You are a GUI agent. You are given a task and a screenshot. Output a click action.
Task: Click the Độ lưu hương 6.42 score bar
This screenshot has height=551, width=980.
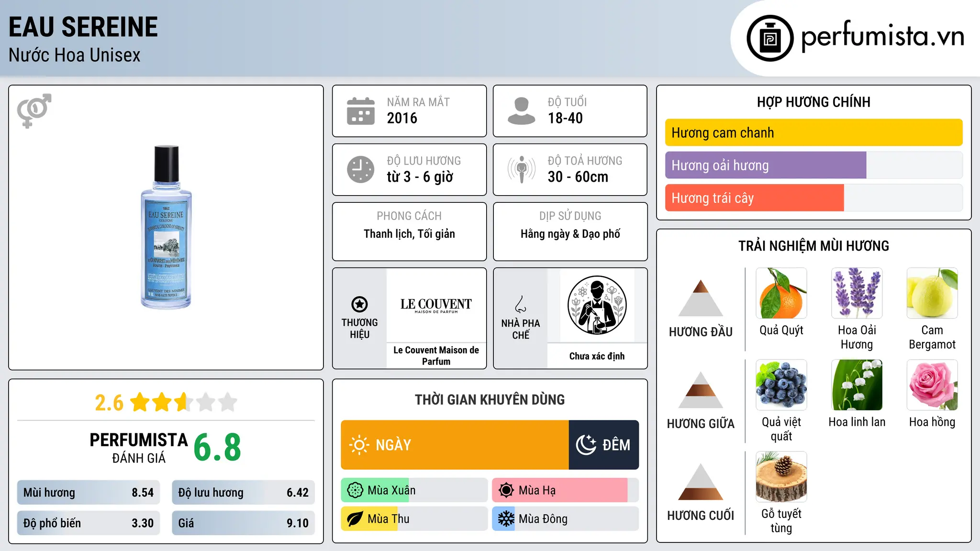[243, 493]
